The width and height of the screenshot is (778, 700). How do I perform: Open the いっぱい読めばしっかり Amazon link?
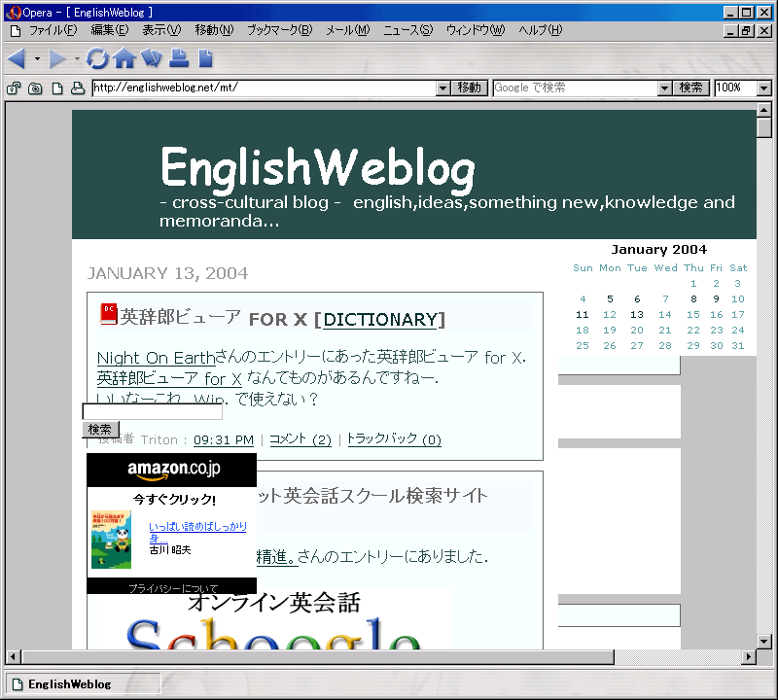(x=197, y=532)
